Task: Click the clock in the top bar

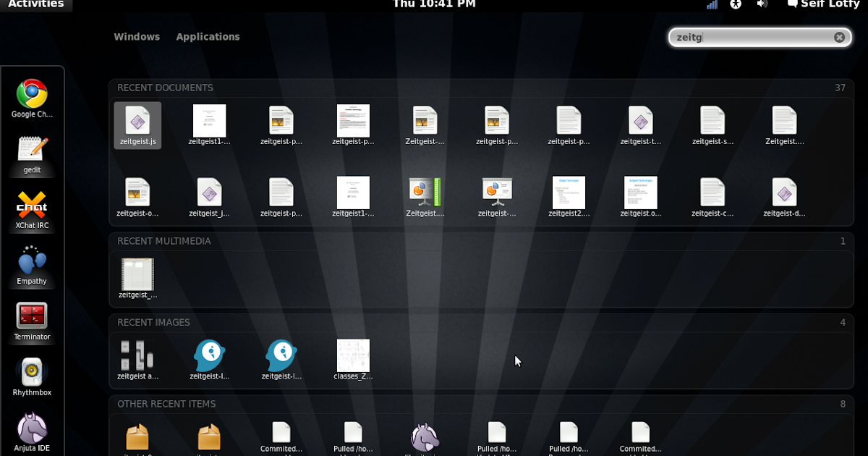Action: [434, 4]
